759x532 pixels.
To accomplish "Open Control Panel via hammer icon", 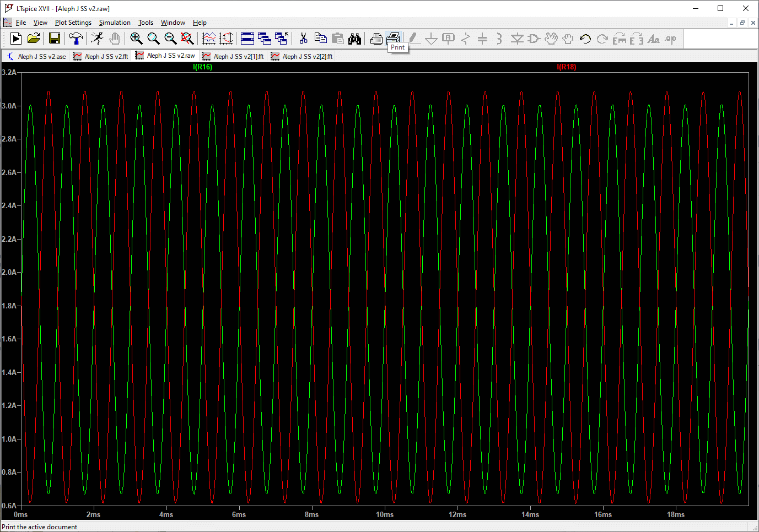I will coord(76,39).
